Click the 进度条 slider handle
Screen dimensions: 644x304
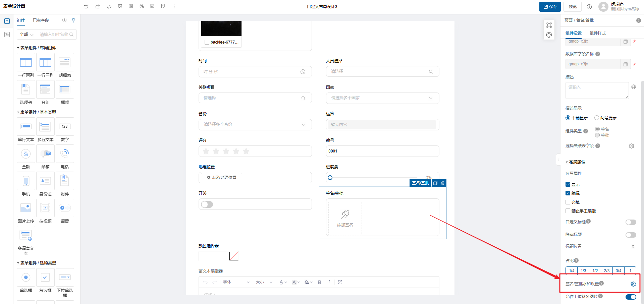pos(330,178)
